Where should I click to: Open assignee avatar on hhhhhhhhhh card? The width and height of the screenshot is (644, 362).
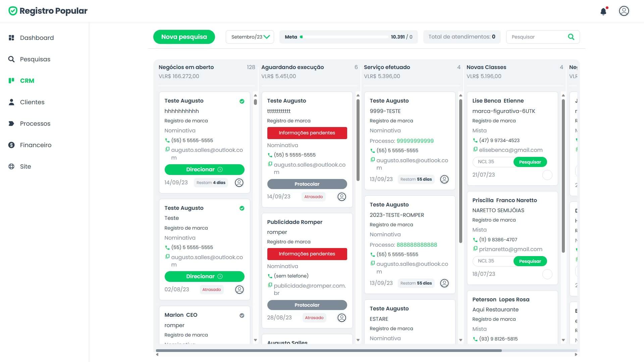239,183
